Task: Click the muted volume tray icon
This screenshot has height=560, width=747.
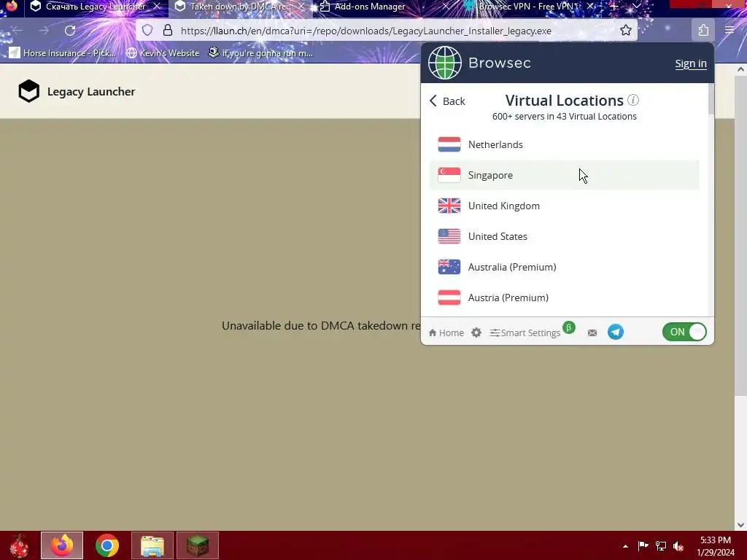Action: click(x=678, y=545)
